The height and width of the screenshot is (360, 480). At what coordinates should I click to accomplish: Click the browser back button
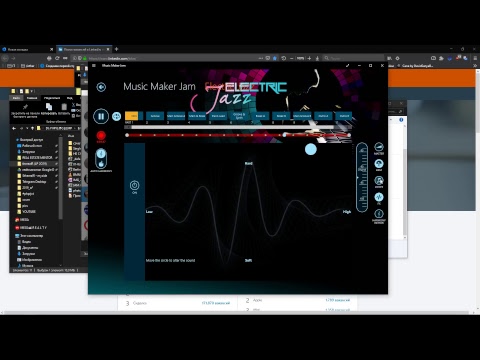click(x=5, y=58)
